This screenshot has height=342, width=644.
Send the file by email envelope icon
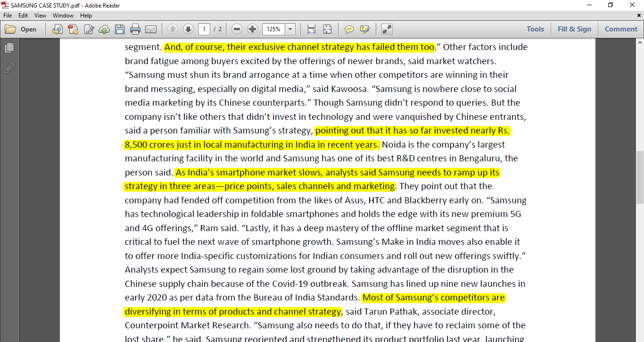coord(151,29)
